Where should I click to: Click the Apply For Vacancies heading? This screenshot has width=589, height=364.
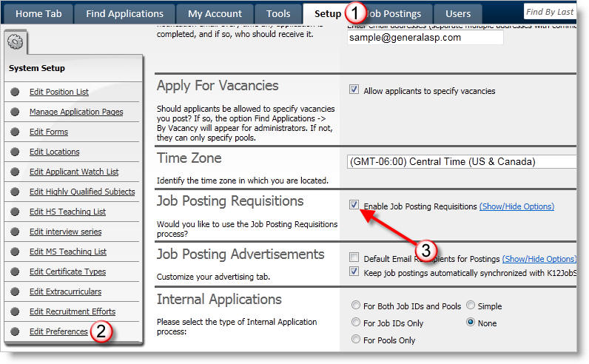[218, 86]
